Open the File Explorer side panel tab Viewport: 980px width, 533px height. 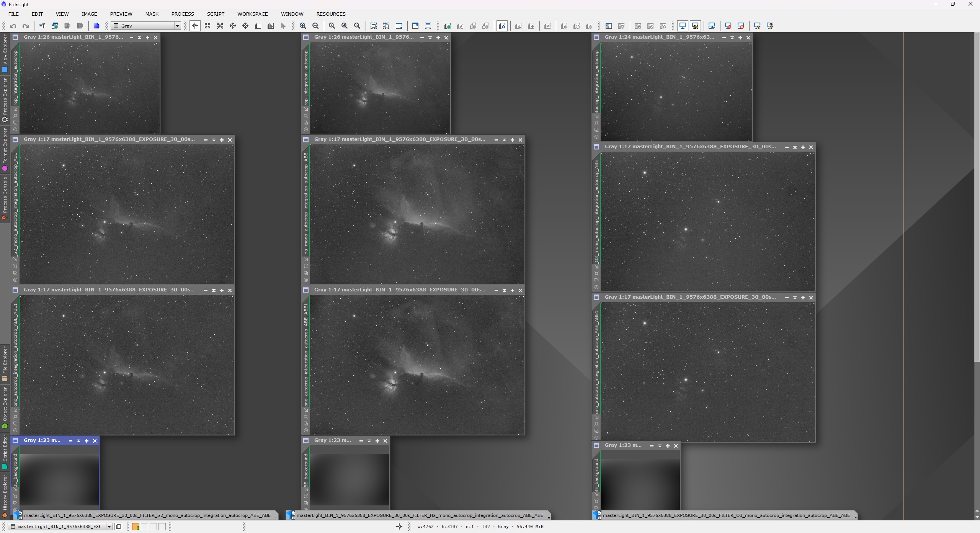point(5,364)
